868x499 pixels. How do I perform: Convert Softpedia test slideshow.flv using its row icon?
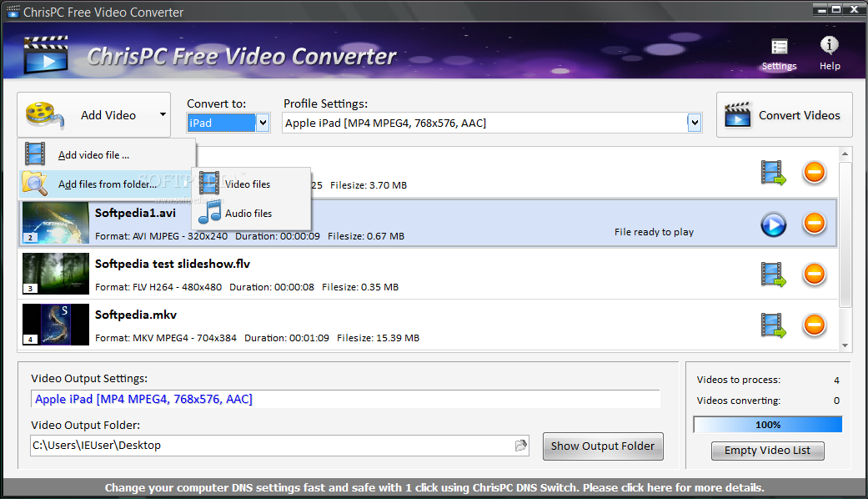click(773, 275)
